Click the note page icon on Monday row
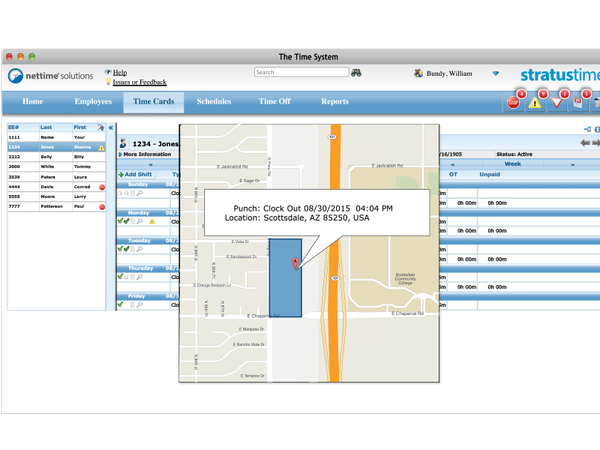The image size is (600, 450). click(133, 221)
